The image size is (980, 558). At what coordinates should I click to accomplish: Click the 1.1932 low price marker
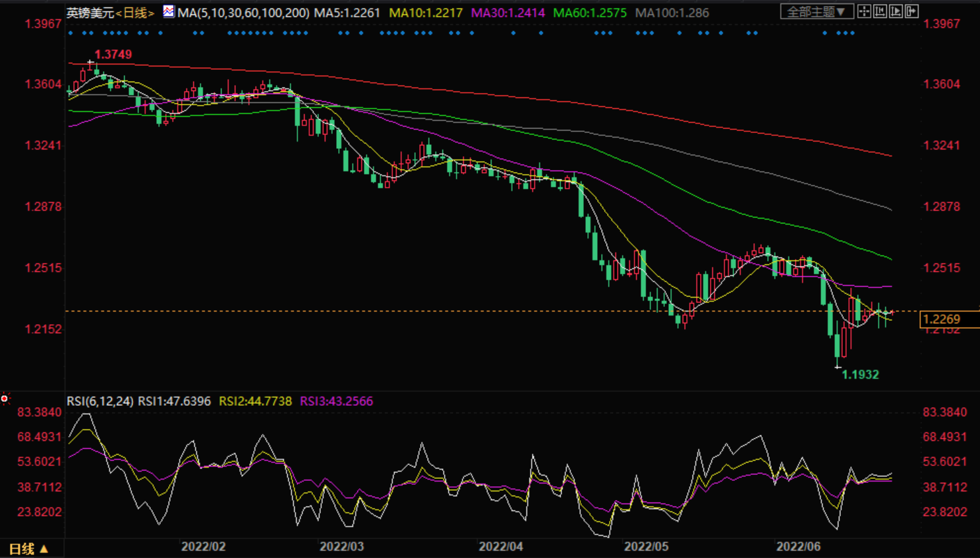(860, 374)
